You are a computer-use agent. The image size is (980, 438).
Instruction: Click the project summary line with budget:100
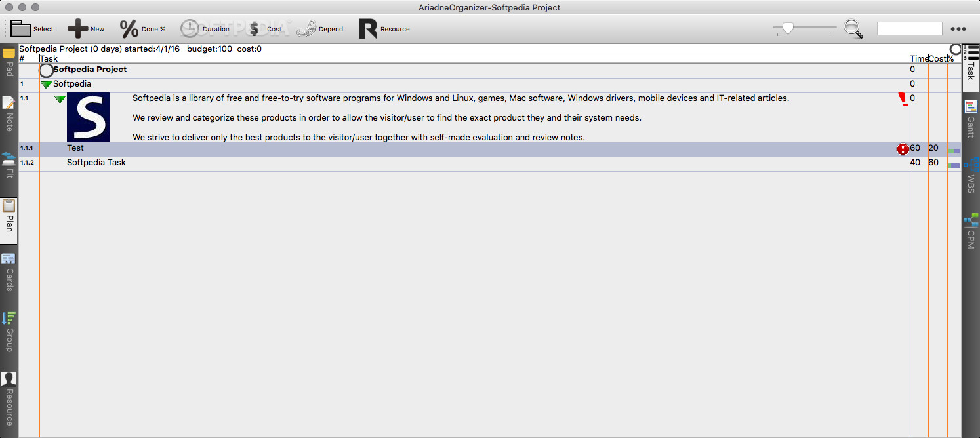pyautogui.click(x=140, y=49)
